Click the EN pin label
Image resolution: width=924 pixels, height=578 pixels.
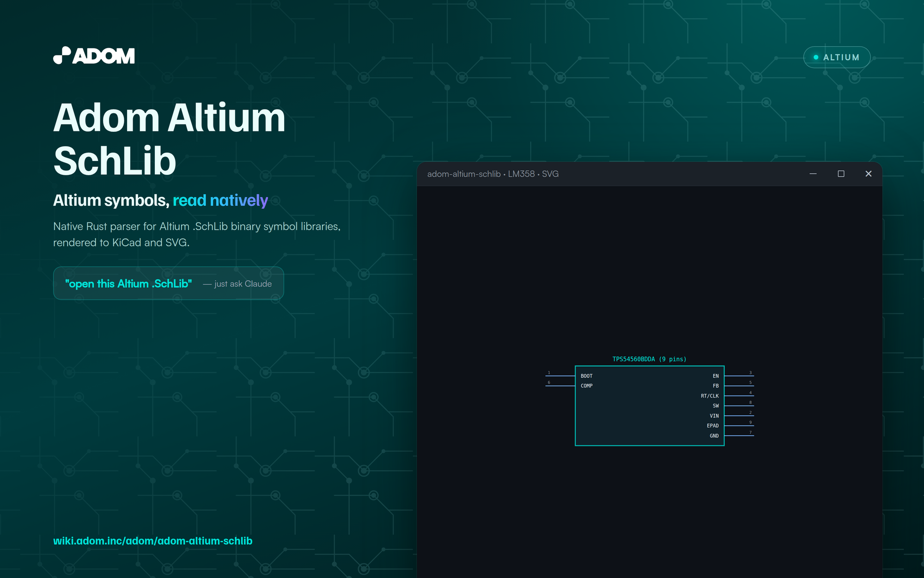[716, 376]
